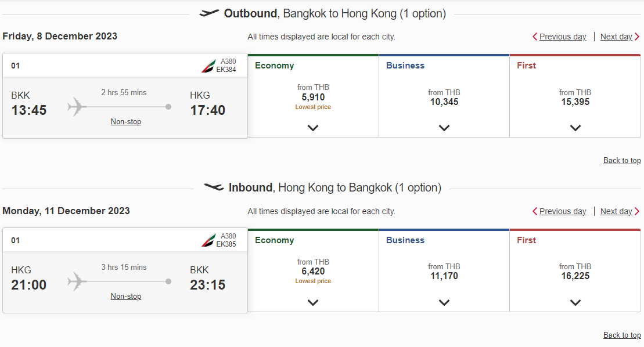Go to Previous day for inbound flight
The height and width of the screenshot is (347, 644).
pyautogui.click(x=563, y=211)
